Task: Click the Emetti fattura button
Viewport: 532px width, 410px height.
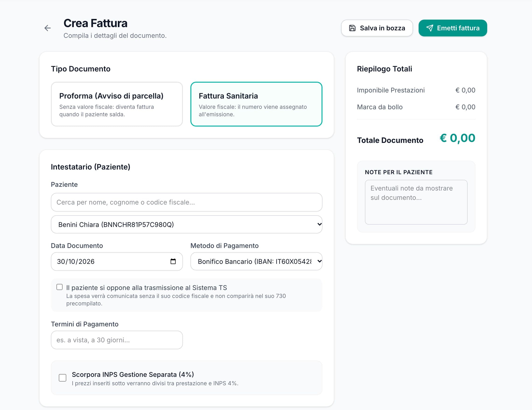Action: 453,28
